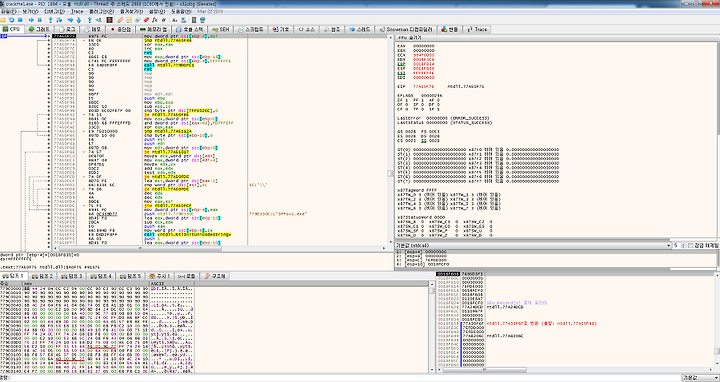Select the call ntdll.RtlInitUnicodeString instruction
The height and width of the screenshot is (382, 720).
(x=188, y=234)
